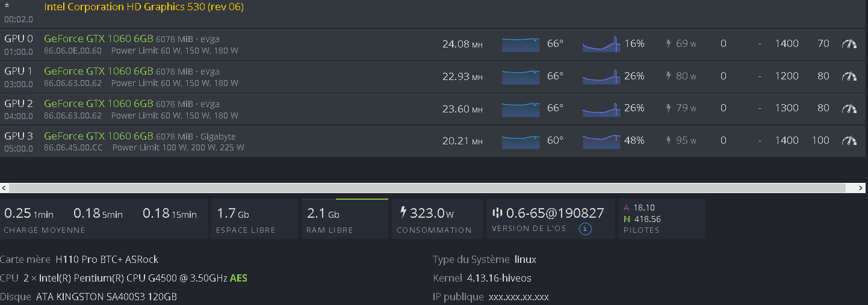Click the Hive icon in the OS version card
This screenshot has width=868, height=305.
[x=497, y=212]
